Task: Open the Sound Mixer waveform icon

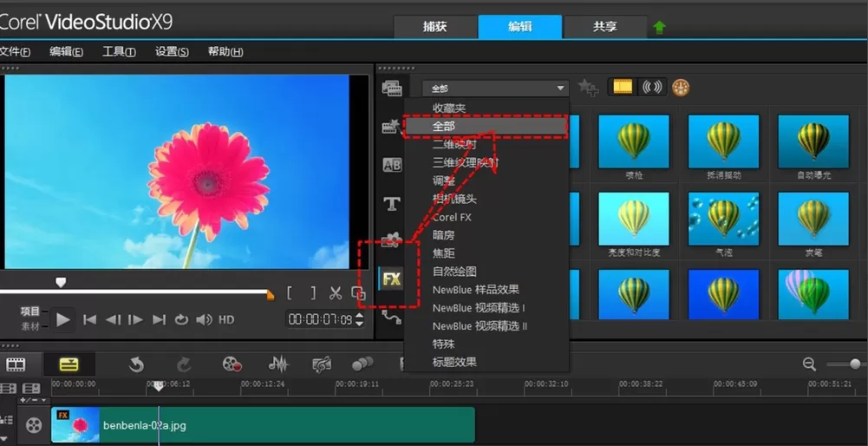Action: 278,364
